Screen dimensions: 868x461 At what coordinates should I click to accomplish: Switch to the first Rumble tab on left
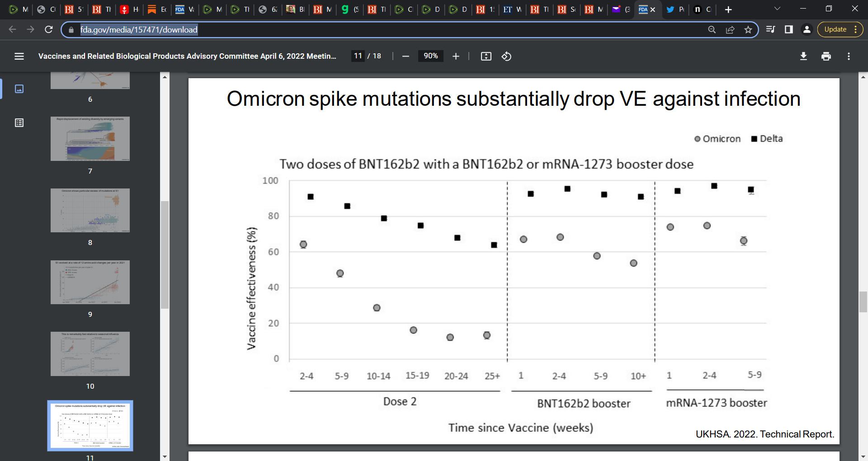tap(19, 9)
